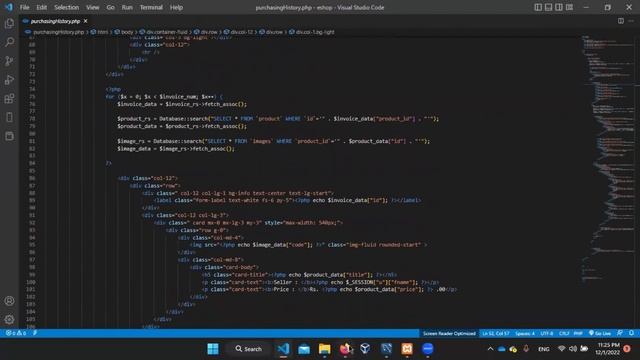The height and width of the screenshot is (360, 640).
Task: Click line 78 product SELECT query
Action: pos(278,119)
